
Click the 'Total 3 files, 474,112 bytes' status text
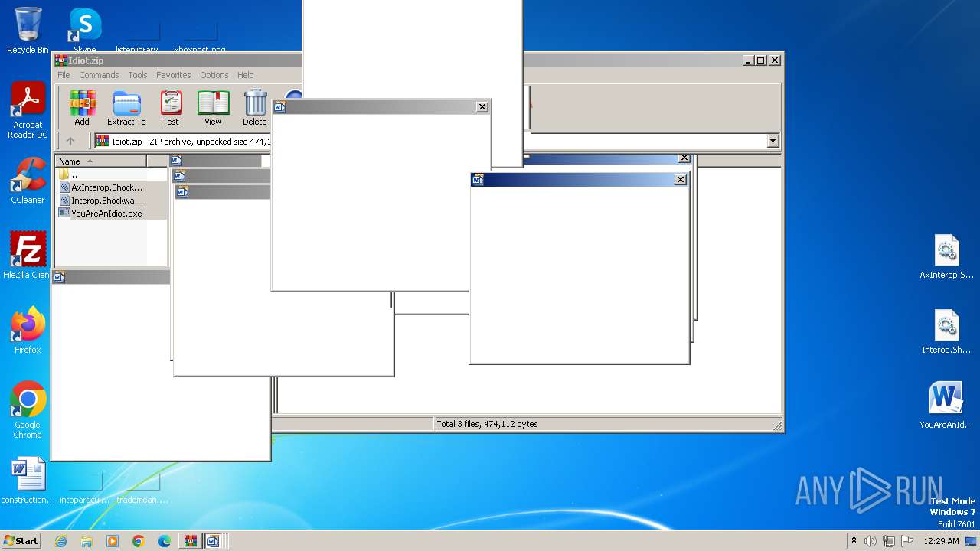[x=487, y=424]
